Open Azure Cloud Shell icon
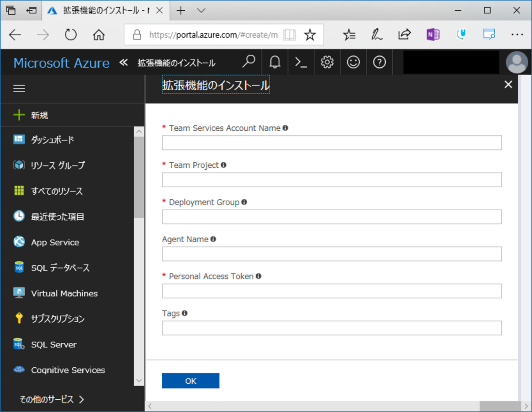 point(301,62)
